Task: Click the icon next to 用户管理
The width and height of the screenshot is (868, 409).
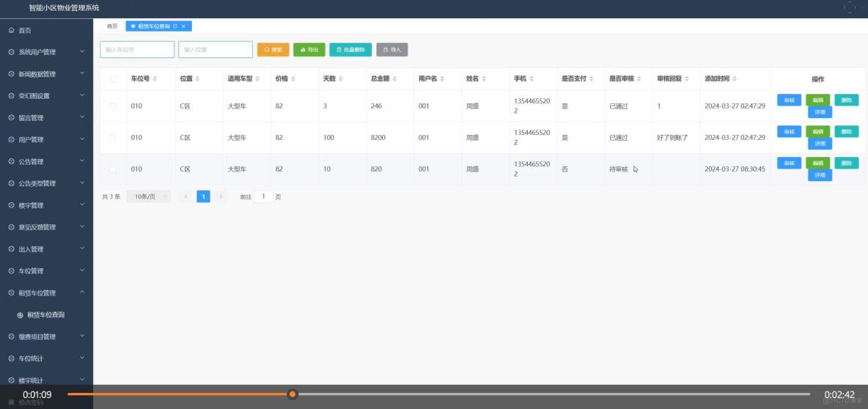Action: click(11, 140)
